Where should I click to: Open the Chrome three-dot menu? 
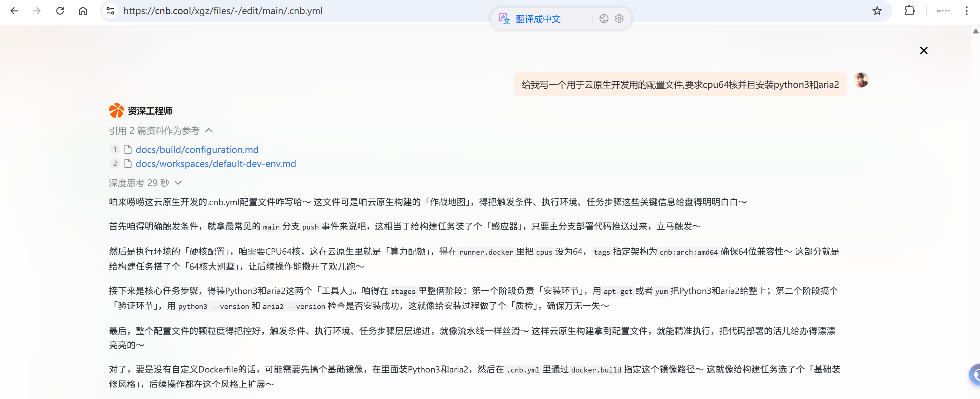pos(967,11)
